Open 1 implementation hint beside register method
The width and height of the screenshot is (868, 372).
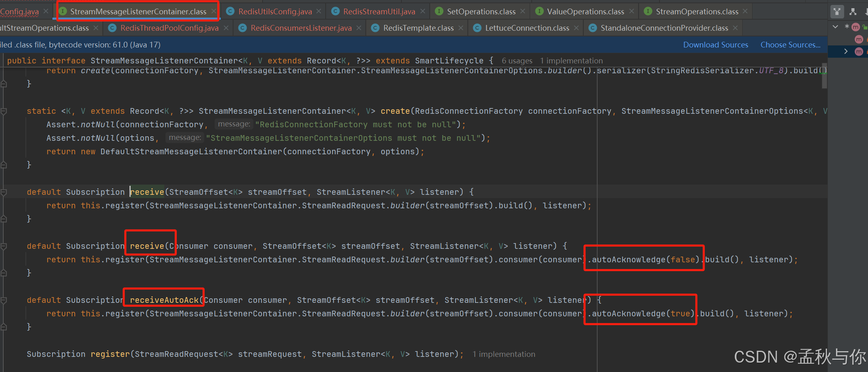tap(504, 354)
